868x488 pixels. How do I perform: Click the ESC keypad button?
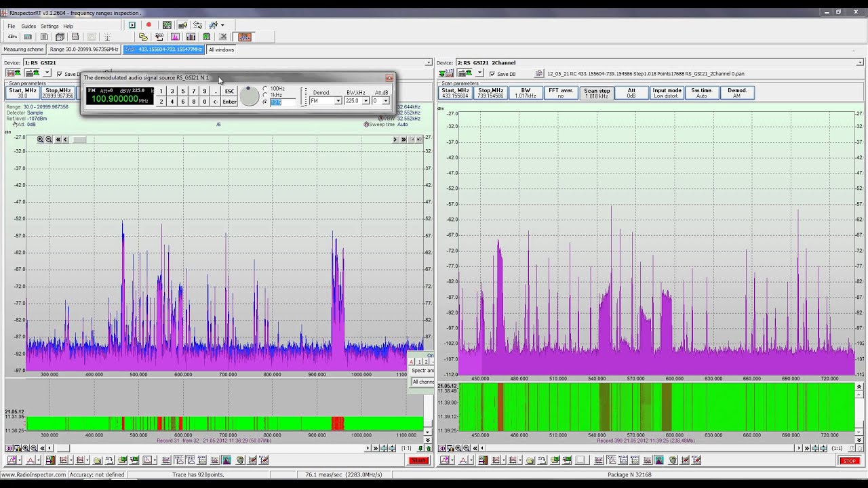tap(229, 91)
